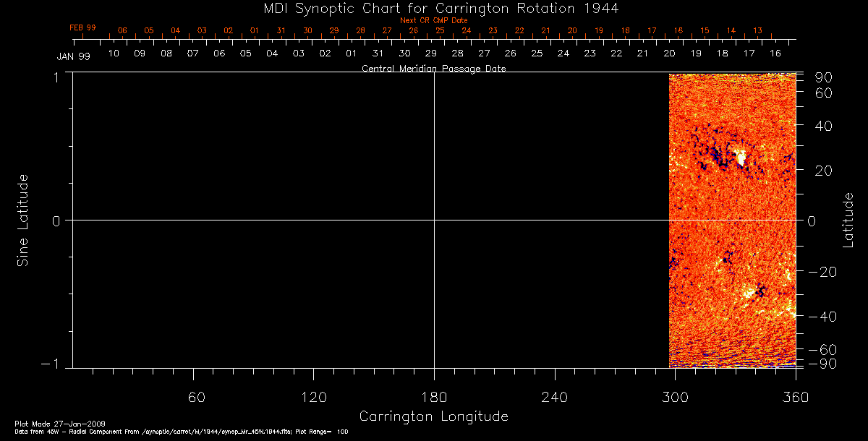The height and width of the screenshot is (441, 868).
Task: Click the bright active region in southern hemisphere
Action: (748, 293)
